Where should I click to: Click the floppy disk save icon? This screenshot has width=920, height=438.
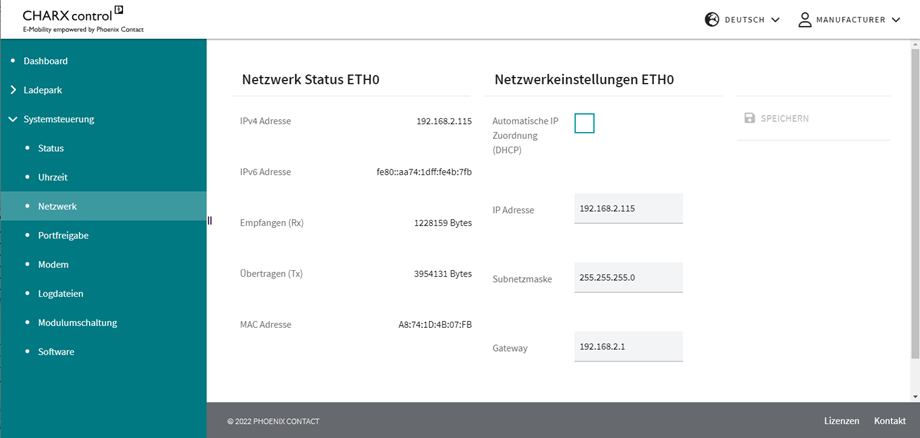749,118
